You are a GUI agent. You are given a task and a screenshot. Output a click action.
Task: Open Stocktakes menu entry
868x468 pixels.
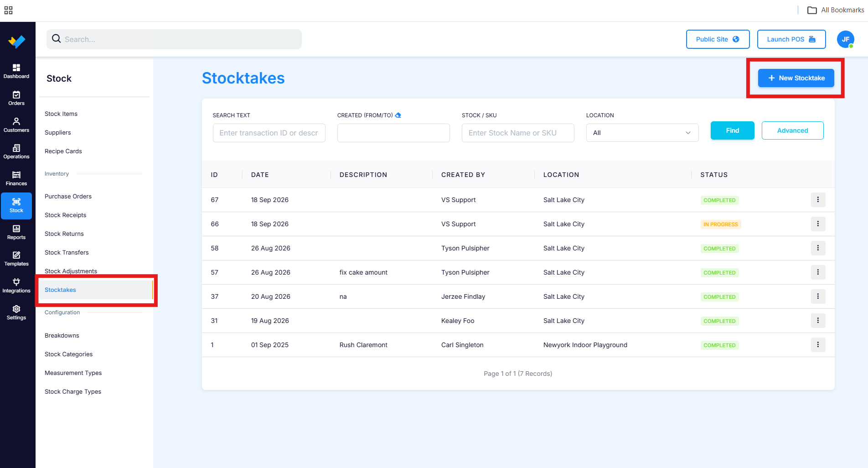pos(96,290)
